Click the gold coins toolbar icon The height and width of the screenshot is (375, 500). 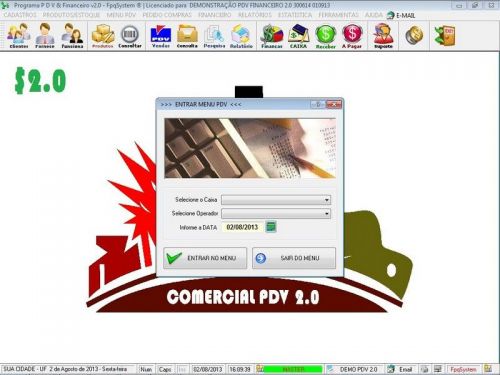point(414,35)
